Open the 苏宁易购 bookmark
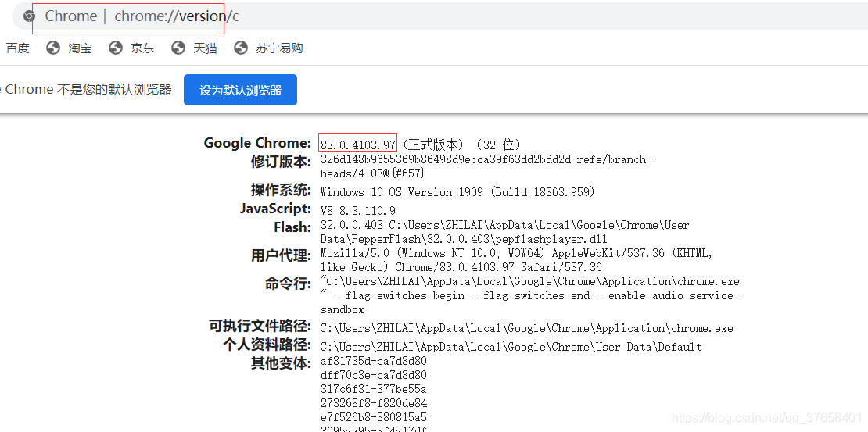The width and height of the screenshot is (868, 432). [279, 48]
